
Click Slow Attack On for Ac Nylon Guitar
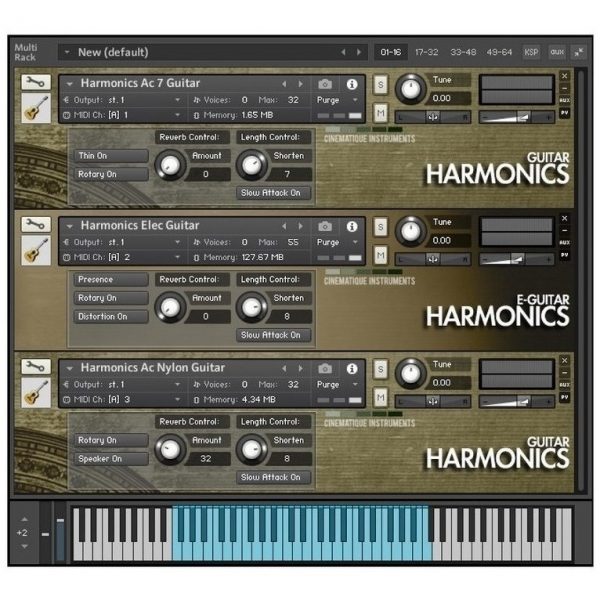(273, 477)
